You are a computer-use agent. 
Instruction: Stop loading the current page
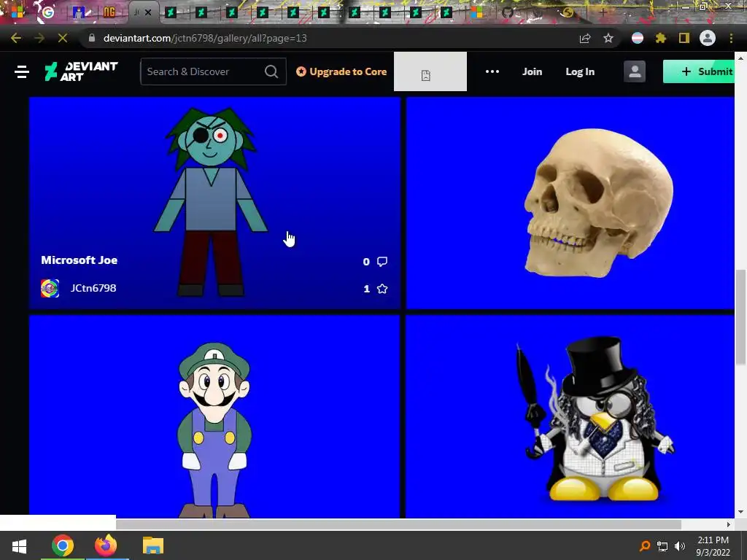(63, 38)
